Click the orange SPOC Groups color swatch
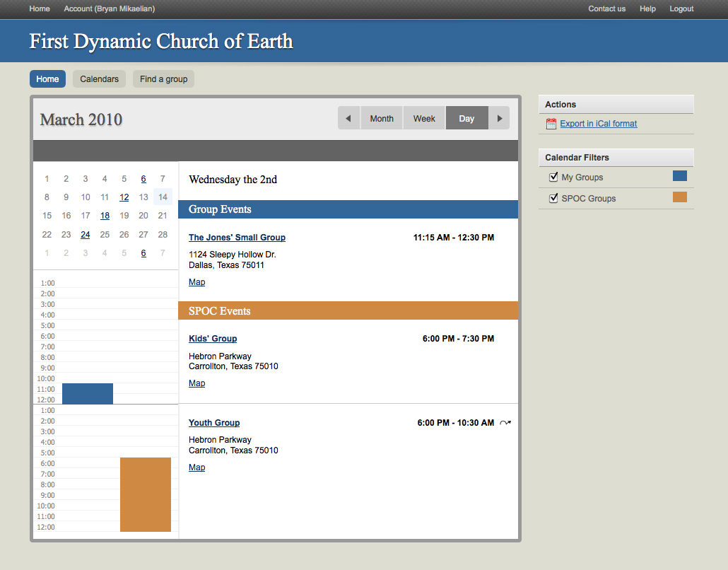 [679, 197]
